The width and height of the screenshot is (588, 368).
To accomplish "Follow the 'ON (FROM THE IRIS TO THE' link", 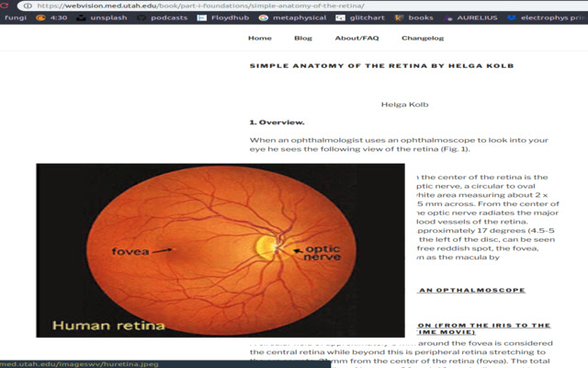I will coord(484,325).
